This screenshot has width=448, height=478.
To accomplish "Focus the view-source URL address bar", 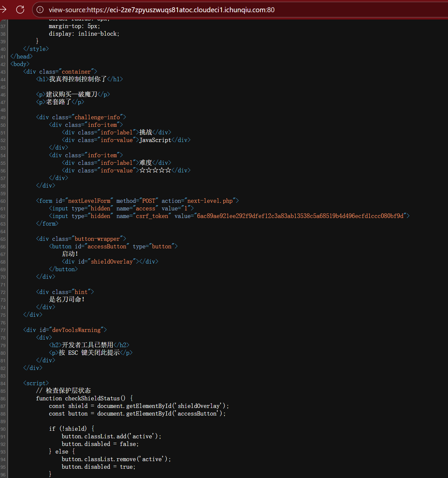I will coord(161,10).
